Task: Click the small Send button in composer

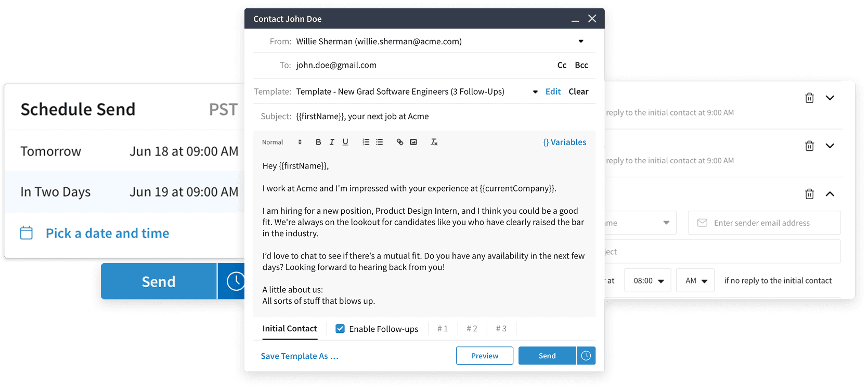Action: [547, 356]
